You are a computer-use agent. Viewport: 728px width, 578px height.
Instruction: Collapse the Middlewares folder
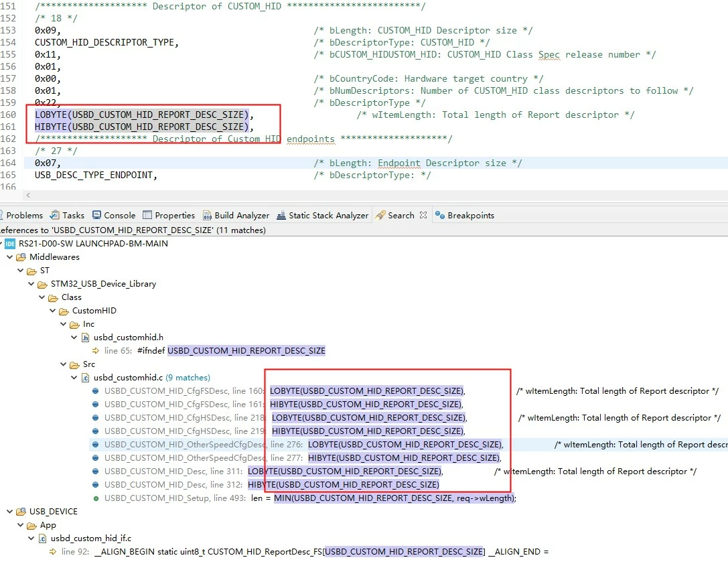pos(9,257)
